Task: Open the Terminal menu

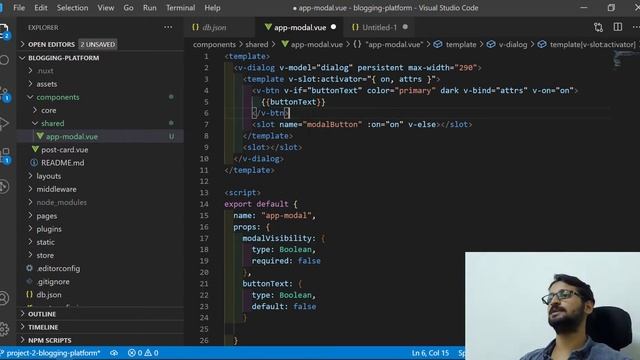Action: [180, 8]
